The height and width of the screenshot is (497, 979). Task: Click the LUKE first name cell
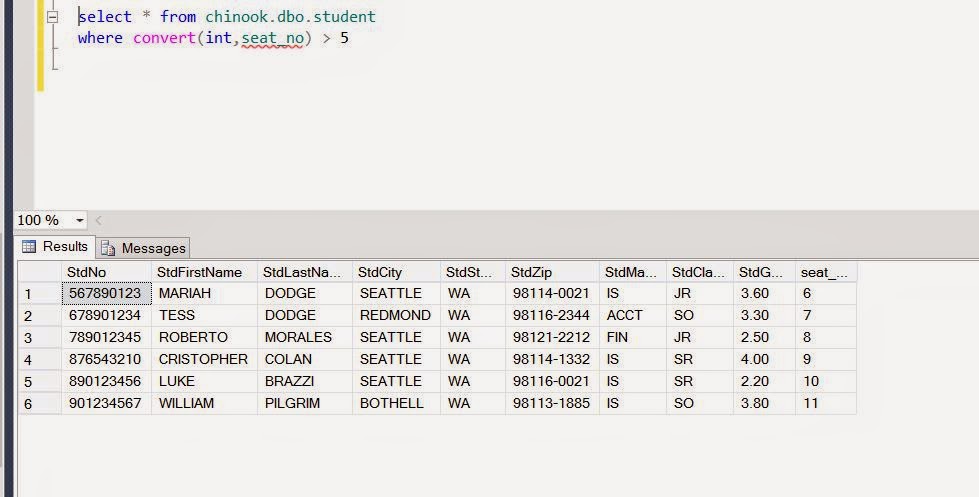click(204, 381)
